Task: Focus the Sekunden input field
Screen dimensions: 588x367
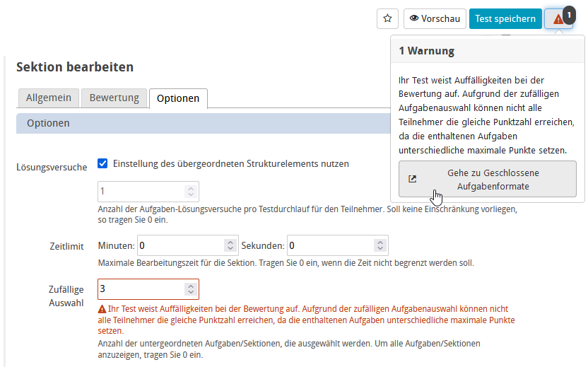Action: pyautogui.click(x=331, y=245)
